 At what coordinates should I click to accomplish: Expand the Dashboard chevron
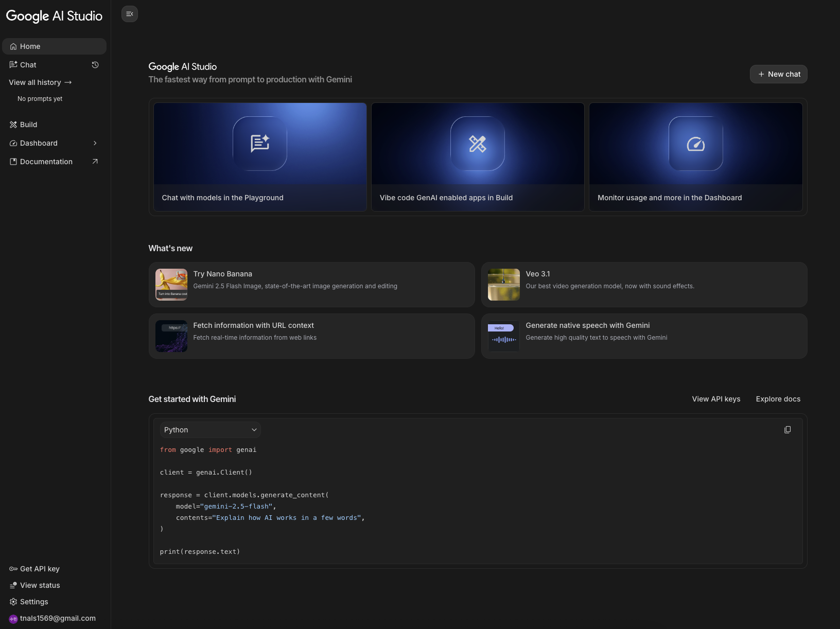coord(95,143)
